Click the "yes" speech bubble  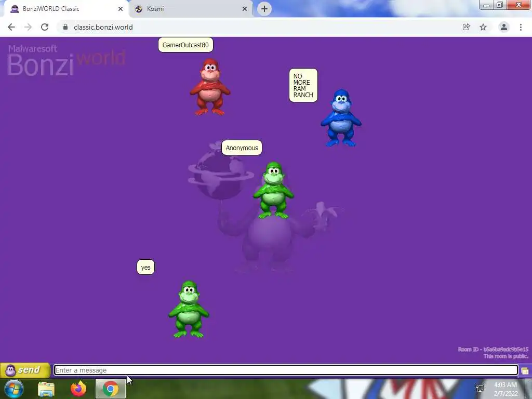[x=145, y=267]
